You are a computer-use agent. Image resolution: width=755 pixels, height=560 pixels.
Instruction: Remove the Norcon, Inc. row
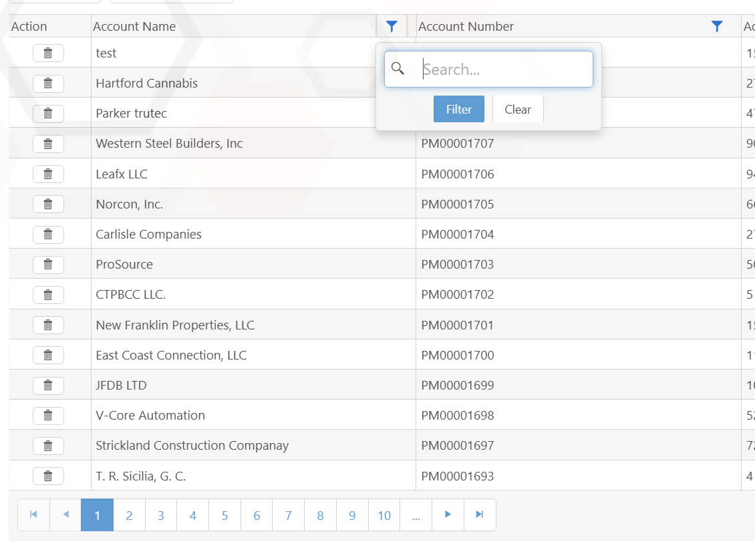pyautogui.click(x=48, y=204)
